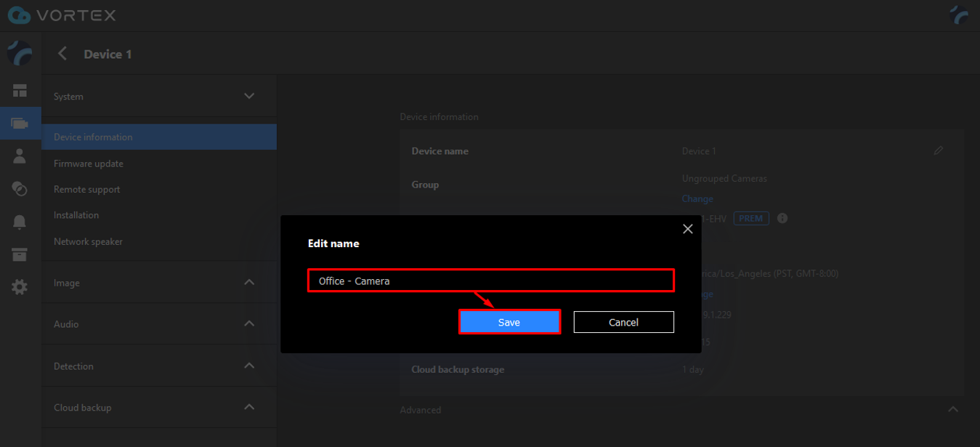
Task: Click the device name text field
Action: (x=491, y=281)
